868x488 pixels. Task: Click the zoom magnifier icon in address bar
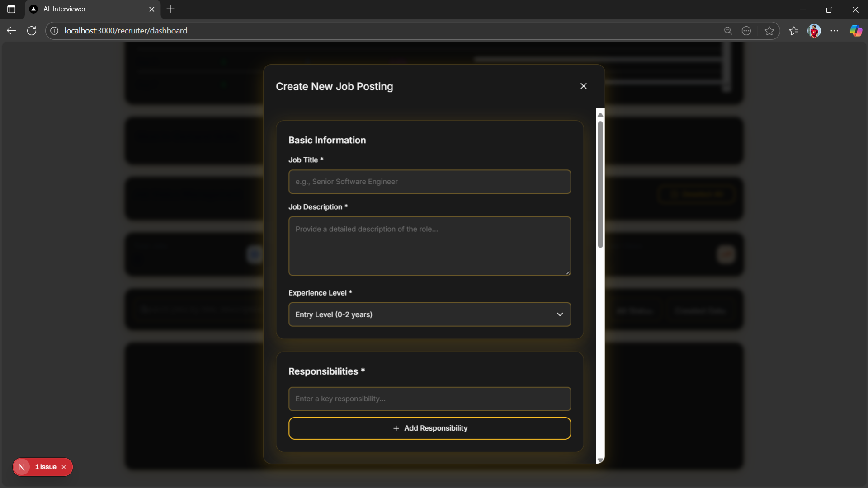click(728, 31)
